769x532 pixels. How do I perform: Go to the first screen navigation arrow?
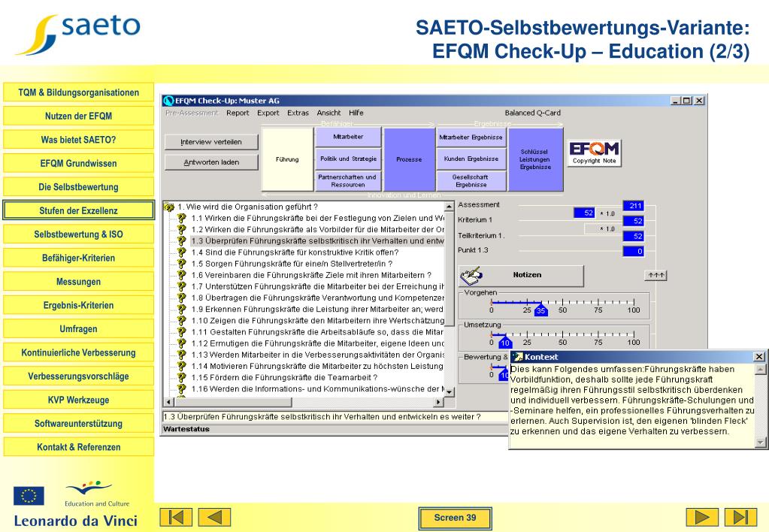(176, 517)
